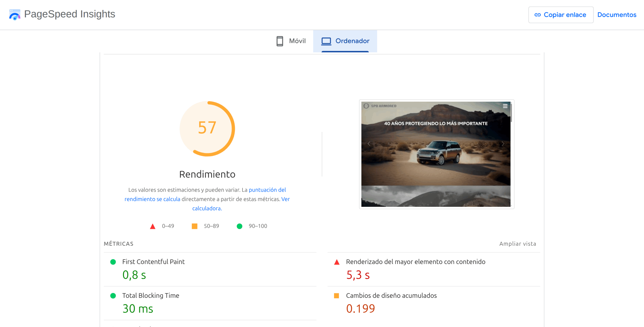644x327 pixels.
Task: Click the '50–89' legend range text
Action: pyautogui.click(x=211, y=226)
